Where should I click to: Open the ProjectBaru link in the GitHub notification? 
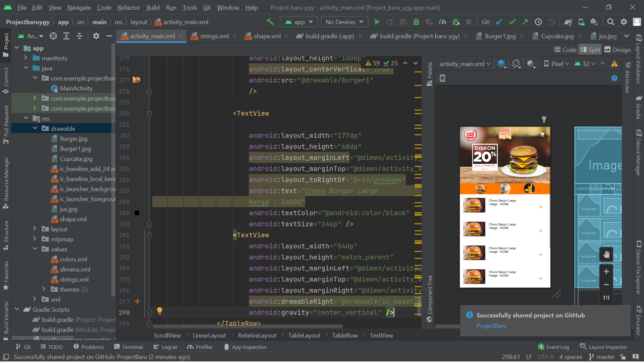coord(491,325)
